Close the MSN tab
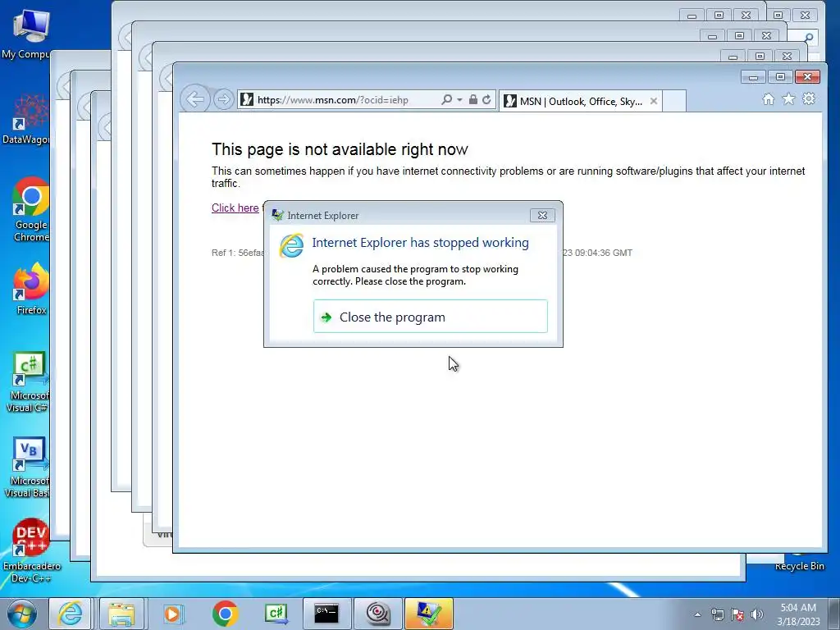This screenshot has width=840, height=630. coord(654,101)
